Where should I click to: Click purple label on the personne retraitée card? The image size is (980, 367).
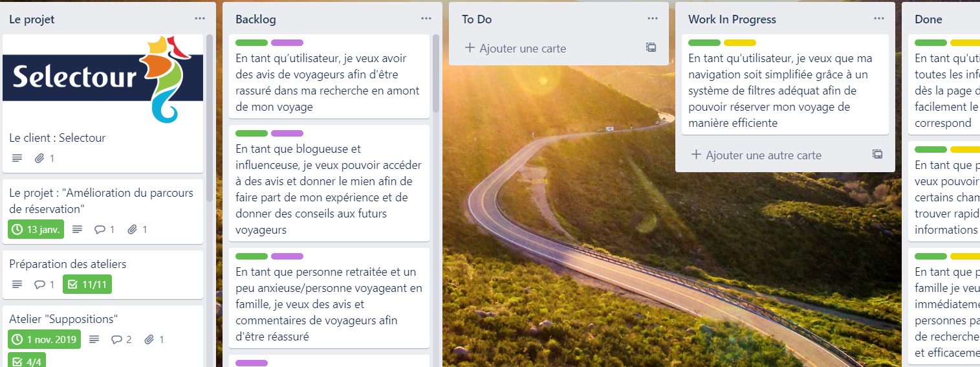pyautogui.click(x=287, y=256)
